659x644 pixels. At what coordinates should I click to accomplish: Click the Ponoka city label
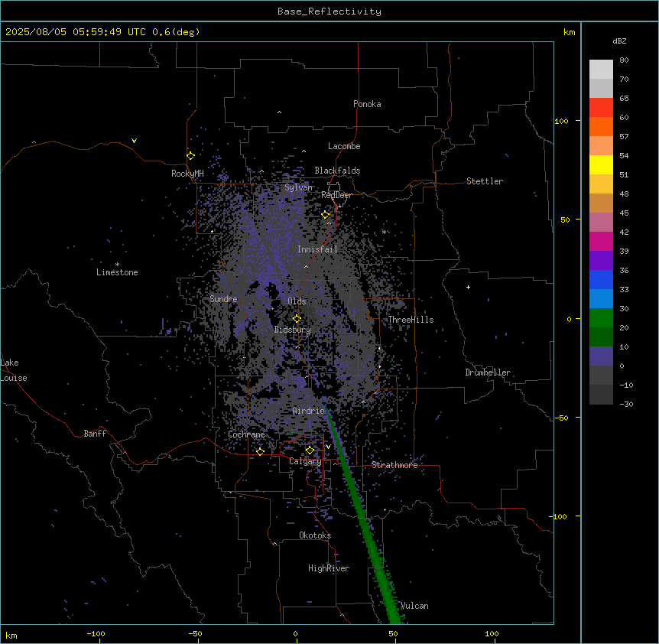click(x=367, y=104)
